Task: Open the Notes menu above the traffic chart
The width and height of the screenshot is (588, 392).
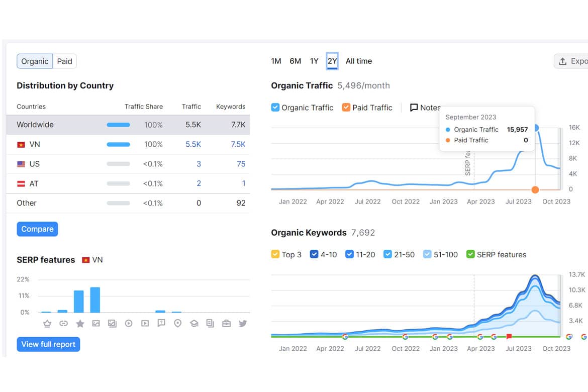Action: pos(425,108)
